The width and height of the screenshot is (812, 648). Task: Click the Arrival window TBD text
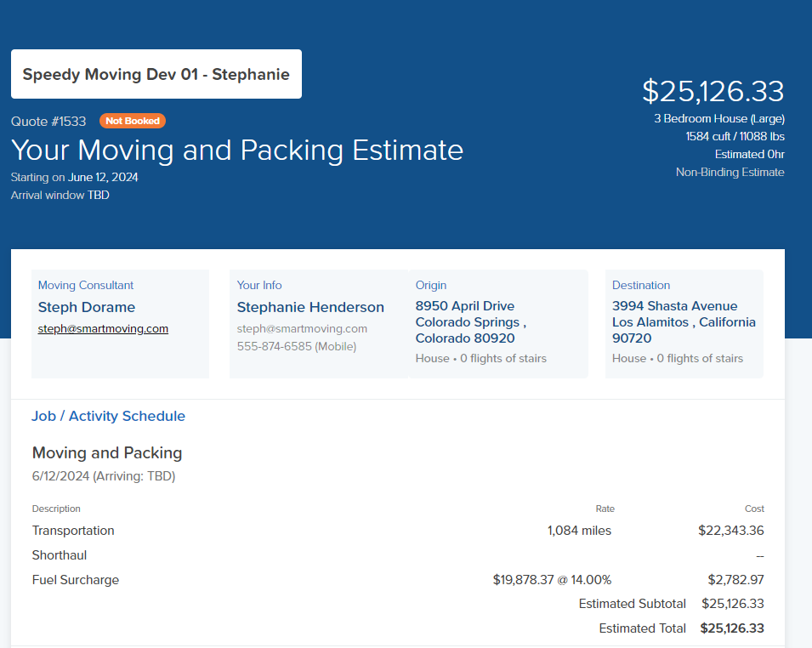[x=60, y=195]
